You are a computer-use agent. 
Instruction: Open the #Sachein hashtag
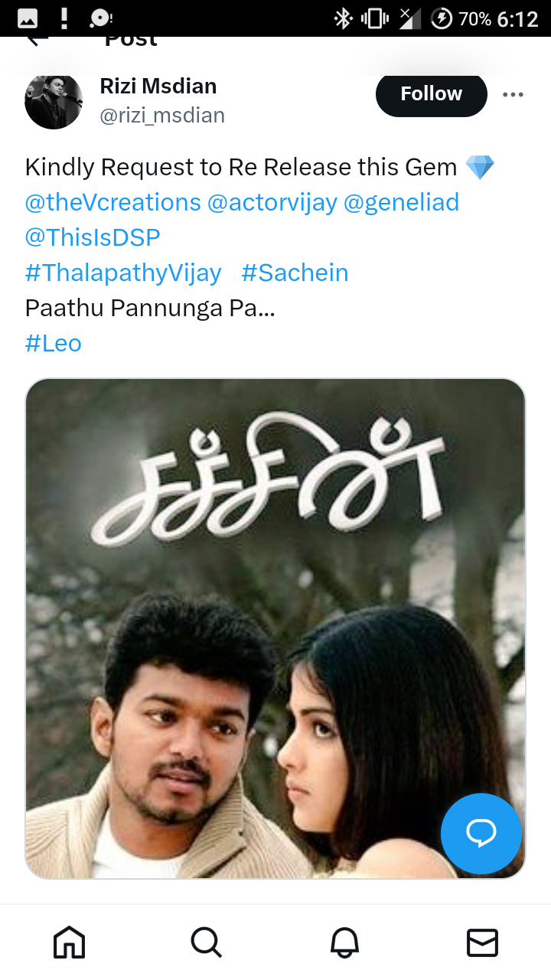295,273
